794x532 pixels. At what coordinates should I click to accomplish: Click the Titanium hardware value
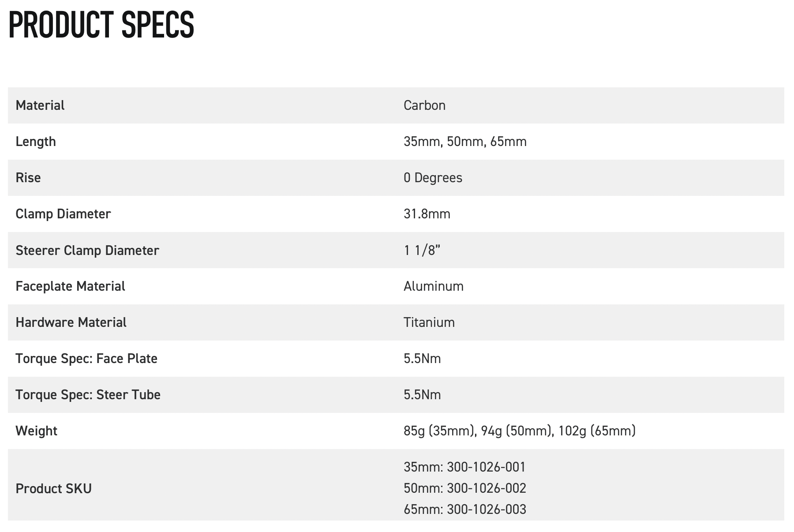point(429,322)
